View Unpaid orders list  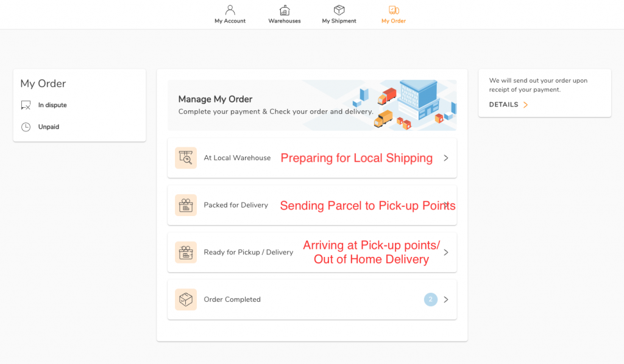point(49,127)
